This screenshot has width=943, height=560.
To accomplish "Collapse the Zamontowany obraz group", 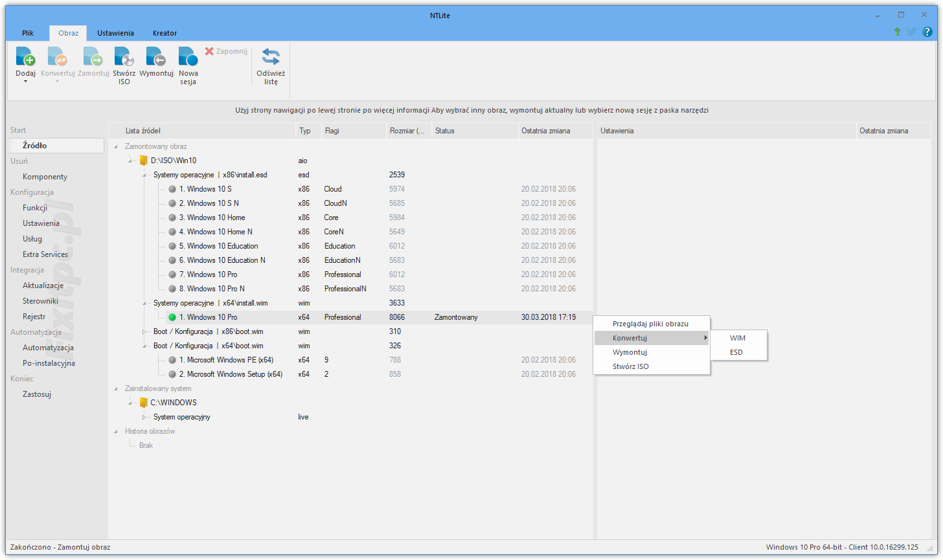I will coord(117,147).
